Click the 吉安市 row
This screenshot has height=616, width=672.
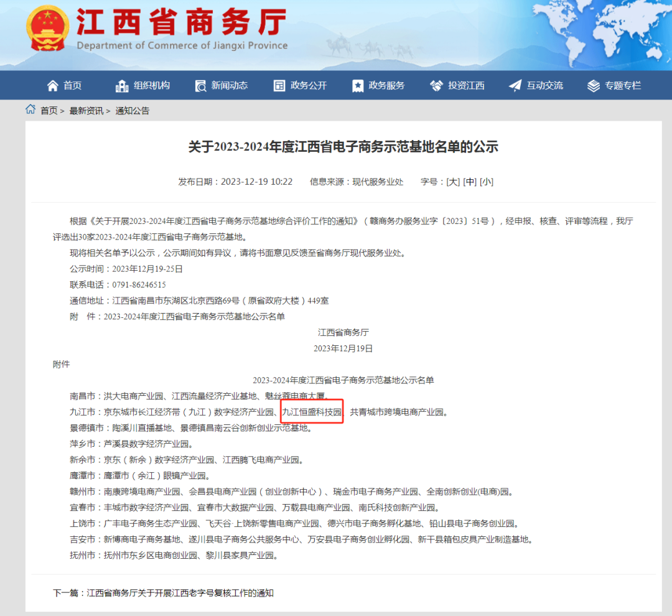pyautogui.click(x=301, y=539)
